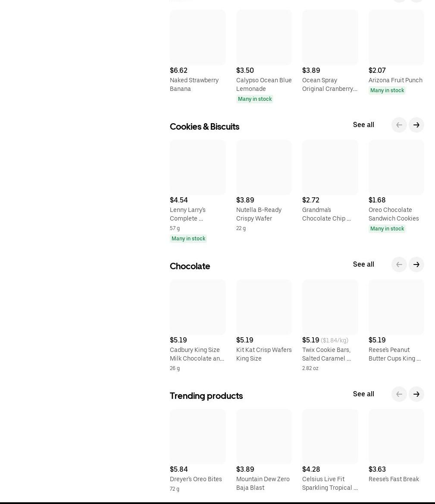
Task: Open See all for Trending products
Action: point(363,394)
